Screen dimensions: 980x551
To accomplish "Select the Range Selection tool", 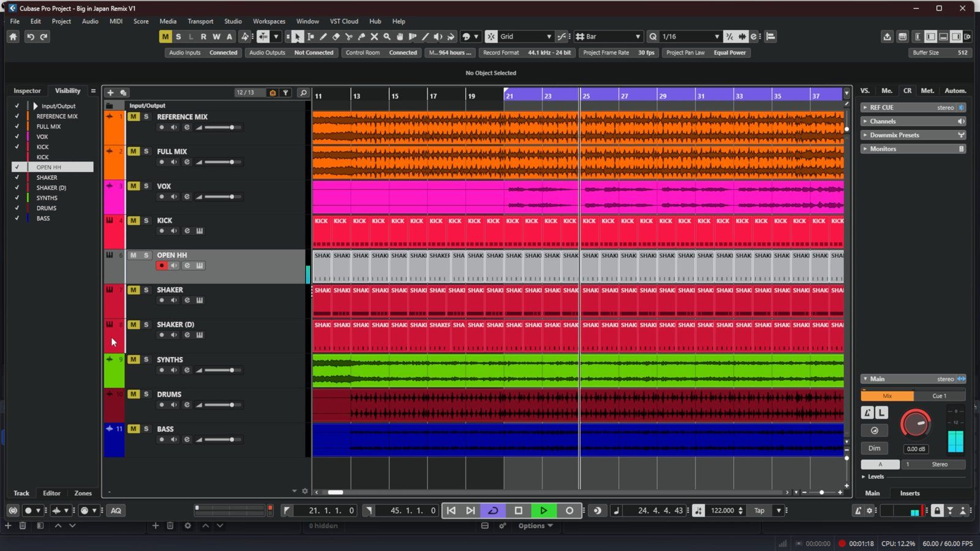I will [311, 37].
